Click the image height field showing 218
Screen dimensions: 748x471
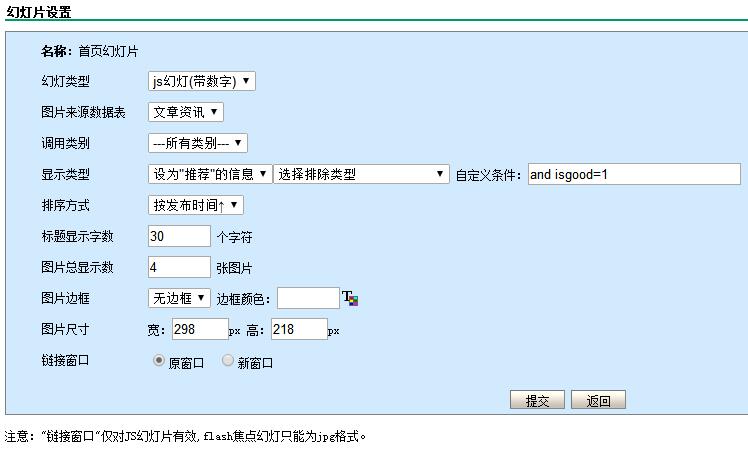click(299, 329)
